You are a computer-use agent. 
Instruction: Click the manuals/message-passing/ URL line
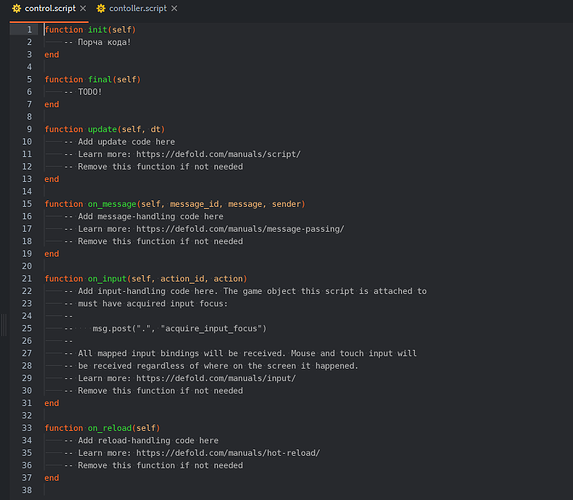(204, 229)
